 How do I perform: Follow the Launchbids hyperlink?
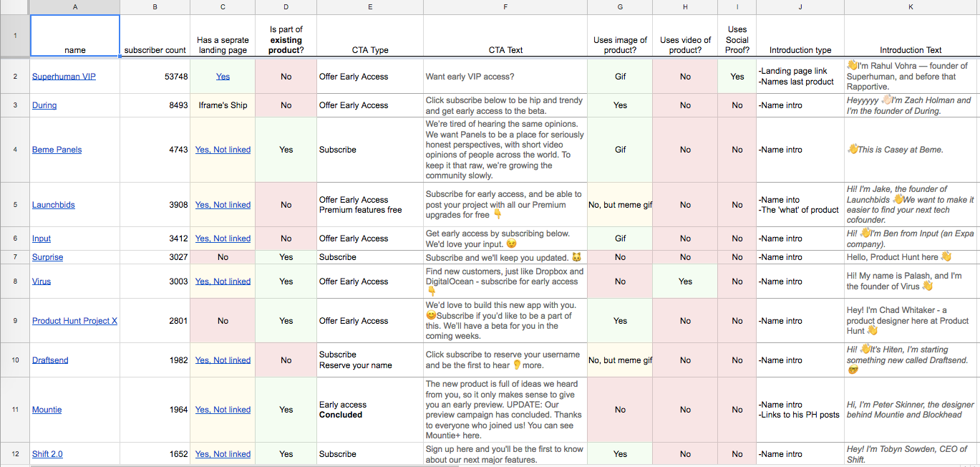click(53, 205)
